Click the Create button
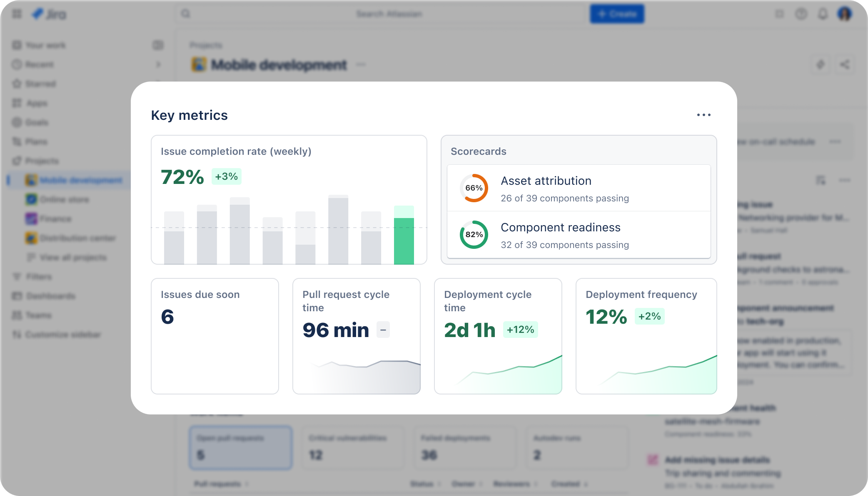The image size is (868, 496). pos(617,13)
